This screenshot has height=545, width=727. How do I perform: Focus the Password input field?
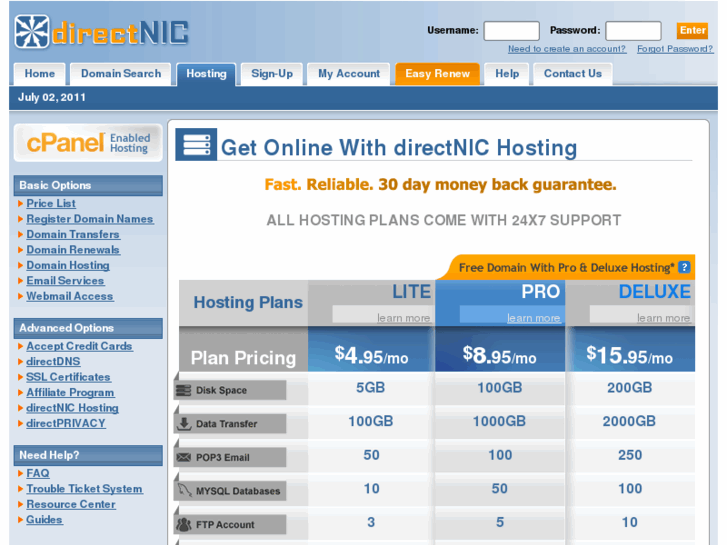pos(633,31)
